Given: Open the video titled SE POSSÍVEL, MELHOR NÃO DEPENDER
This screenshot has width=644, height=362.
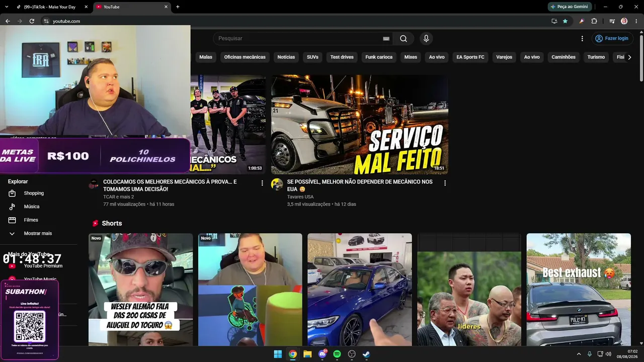Looking at the screenshot, I should 360,185.
